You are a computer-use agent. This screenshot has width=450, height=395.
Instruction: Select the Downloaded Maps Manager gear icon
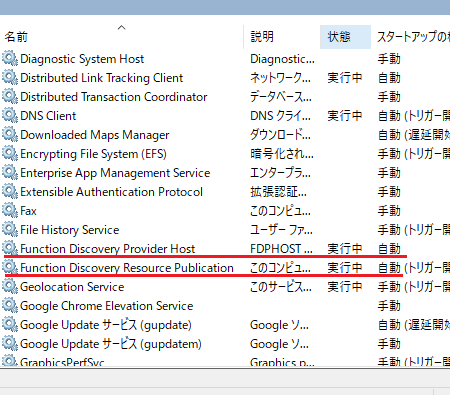(x=10, y=135)
